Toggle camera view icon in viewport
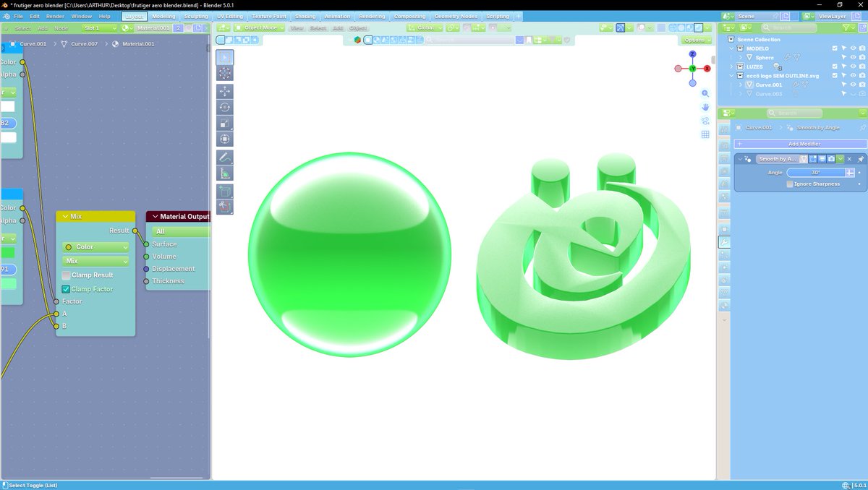 (705, 121)
